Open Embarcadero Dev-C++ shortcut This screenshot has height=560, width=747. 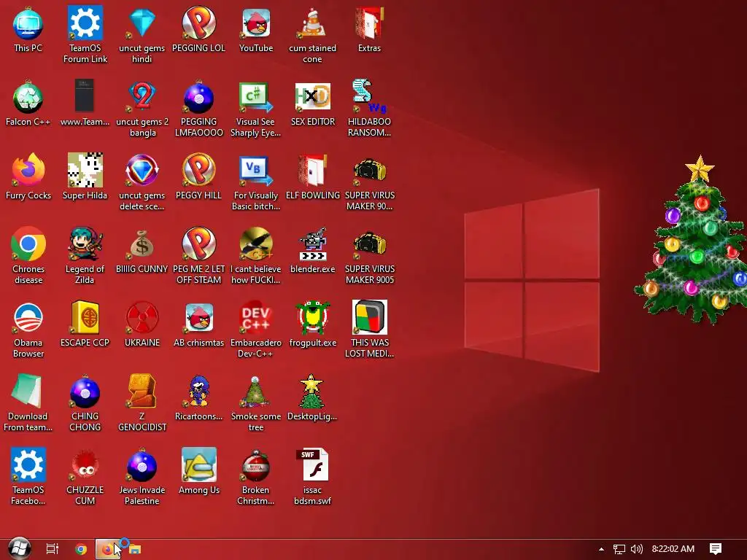click(256, 329)
